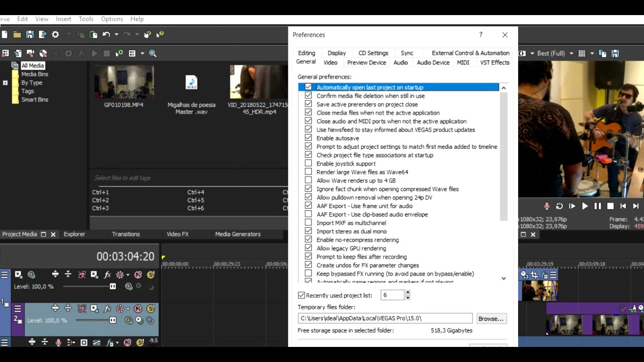The width and height of the screenshot is (644, 362).
Task: Create a new project with the toolbar icon
Action: click(x=5, y=35)
